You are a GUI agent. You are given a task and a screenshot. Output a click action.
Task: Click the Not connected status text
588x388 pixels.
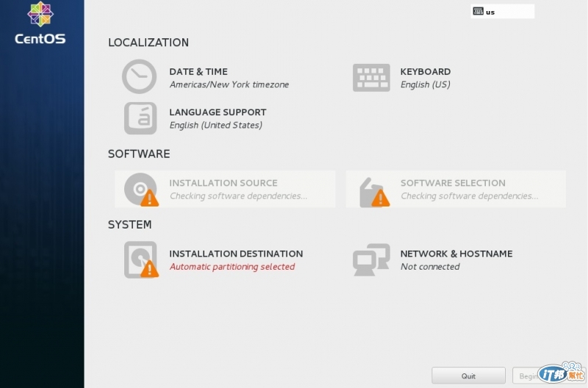430,267
